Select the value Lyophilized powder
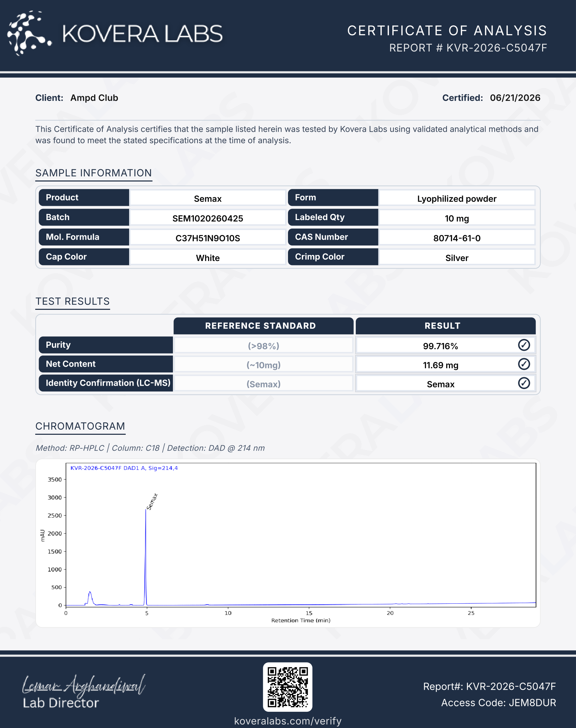576x728 pixels. click(457, 199)
